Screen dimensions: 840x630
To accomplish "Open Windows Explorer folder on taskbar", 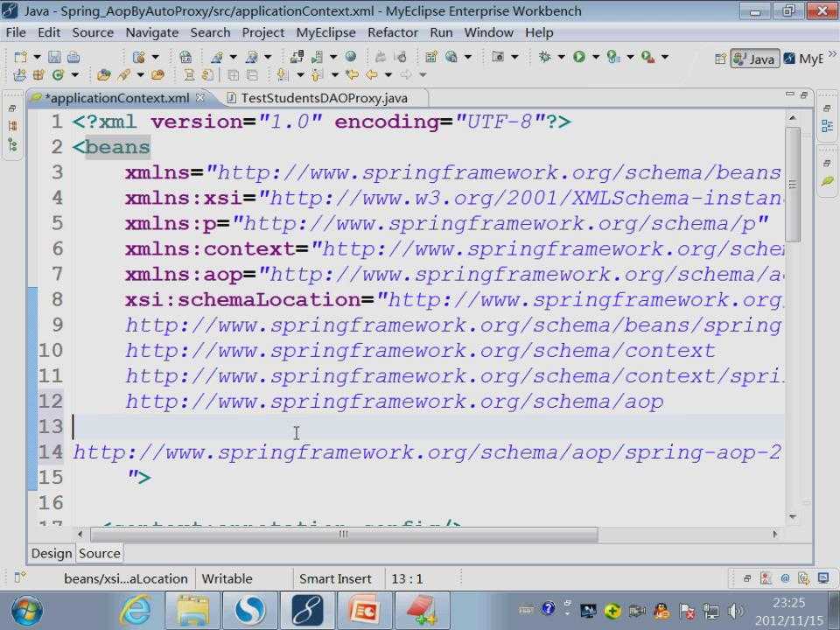I will click(x=193, y=611).
